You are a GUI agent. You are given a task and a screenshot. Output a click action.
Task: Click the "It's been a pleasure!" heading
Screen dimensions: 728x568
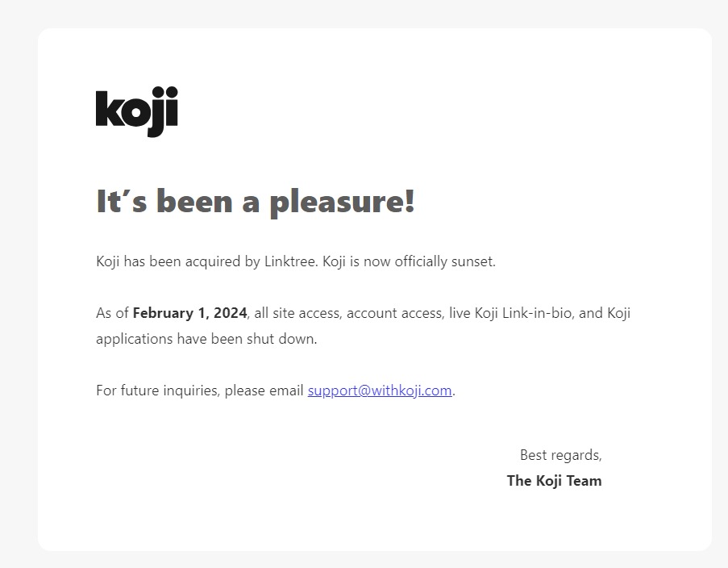coord(256,203)
